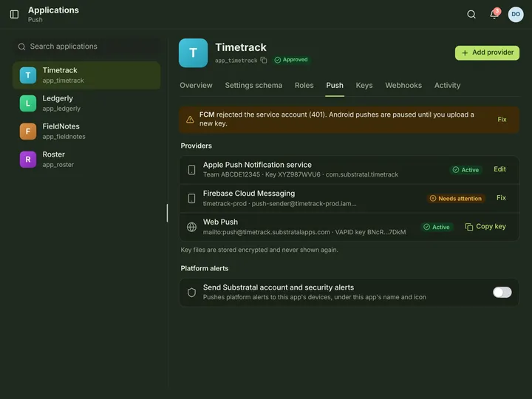Click FieldNotes F icon
Viewport: 532px width, 399px height.
(28, 132)
